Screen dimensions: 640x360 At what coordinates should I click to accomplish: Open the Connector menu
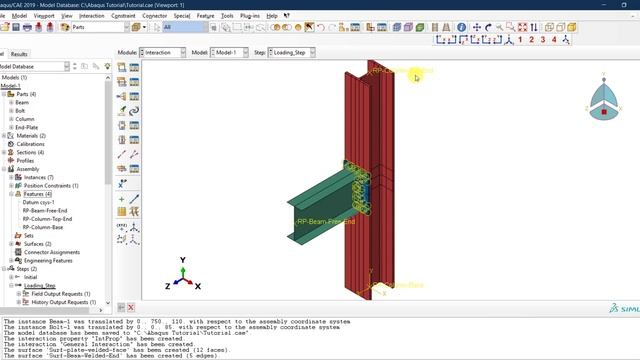(x=154, y=16)
